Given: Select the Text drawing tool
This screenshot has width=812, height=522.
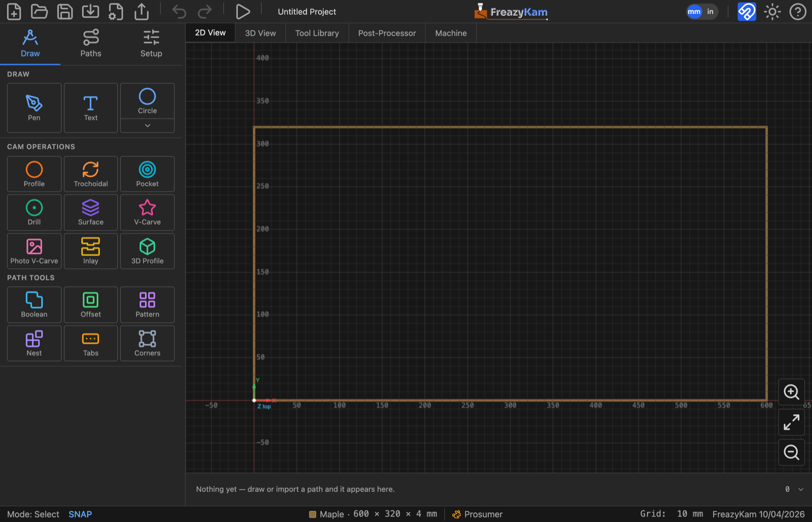Looking at the screenshot, I should tap(91, 108).
